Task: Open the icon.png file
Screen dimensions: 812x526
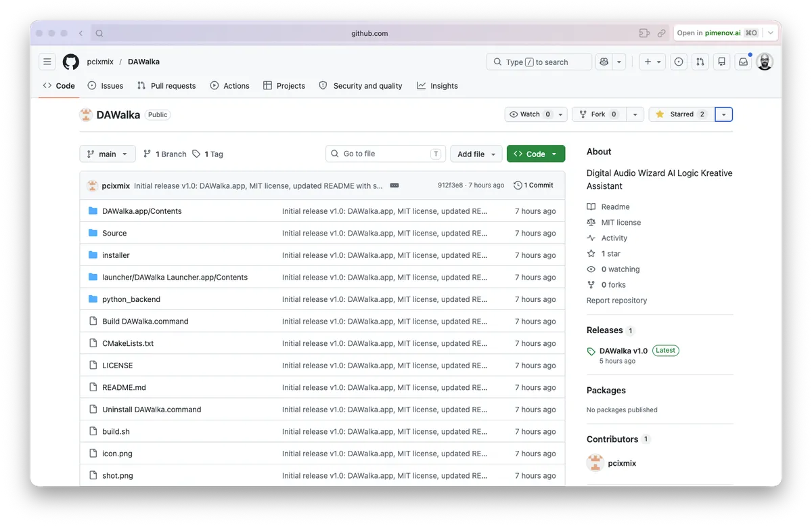Action: coord(117,453)
